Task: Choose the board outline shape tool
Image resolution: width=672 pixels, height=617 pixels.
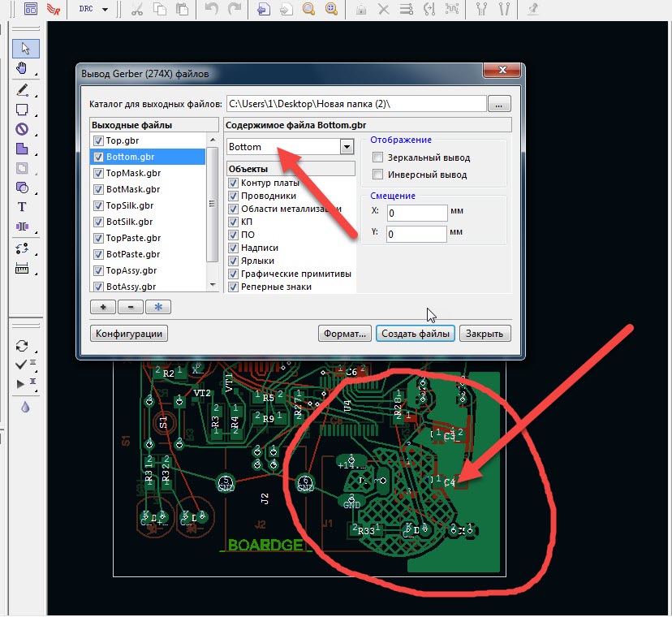Action: [x=22, y=110]
